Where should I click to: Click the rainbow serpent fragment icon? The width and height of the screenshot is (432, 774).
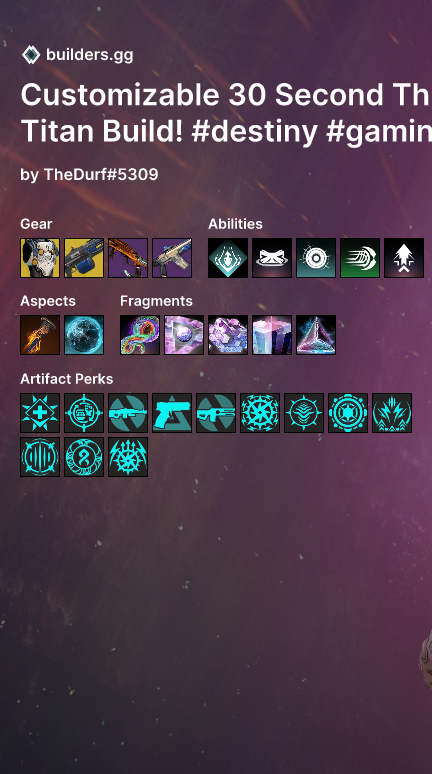pyautogui.click(x=140, y=335)
